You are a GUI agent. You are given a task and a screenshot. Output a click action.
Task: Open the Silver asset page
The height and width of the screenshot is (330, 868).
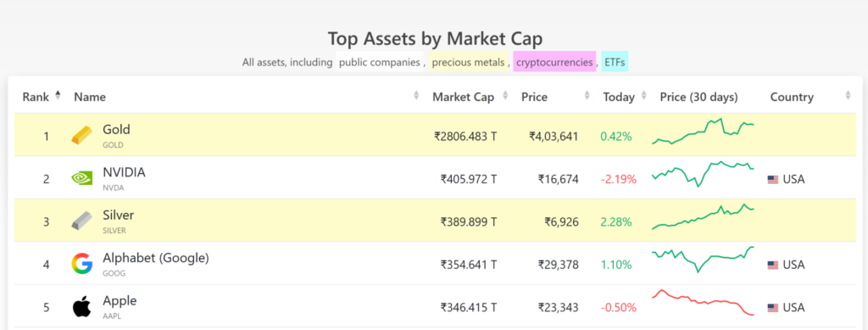pos(119,215)
